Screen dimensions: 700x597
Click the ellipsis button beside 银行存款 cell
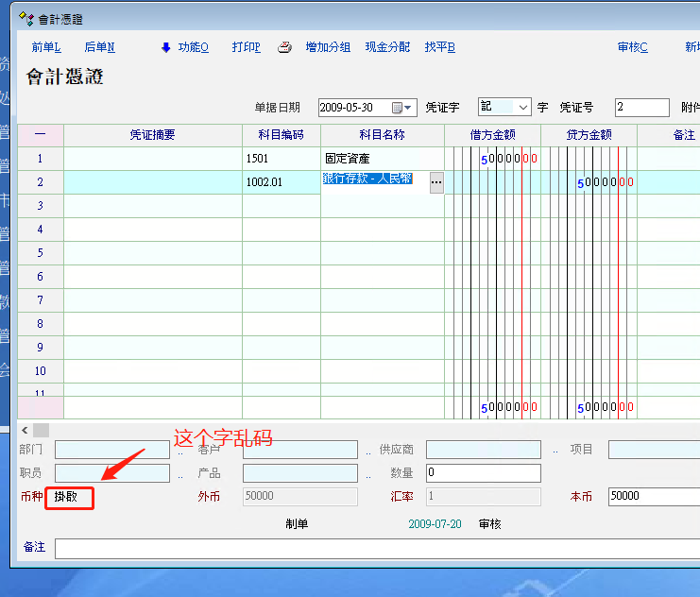click(435, 182)
